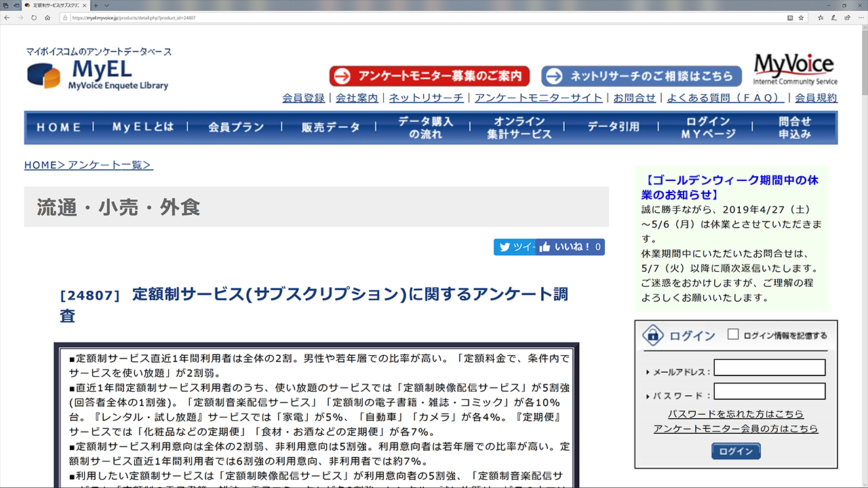
Task: Open パスワードを忘れた方はこちら link
Action: tap(736, 413)
